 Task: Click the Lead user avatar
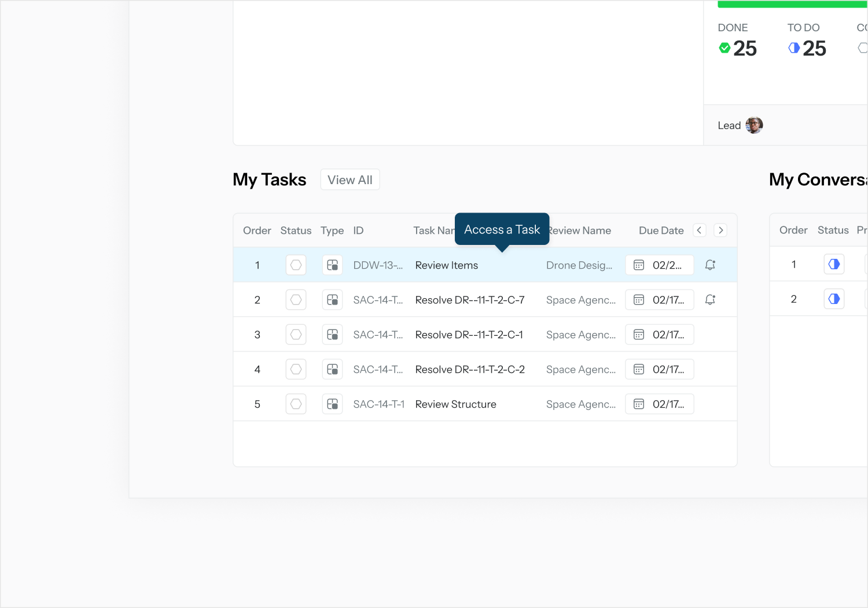[754, 125]
